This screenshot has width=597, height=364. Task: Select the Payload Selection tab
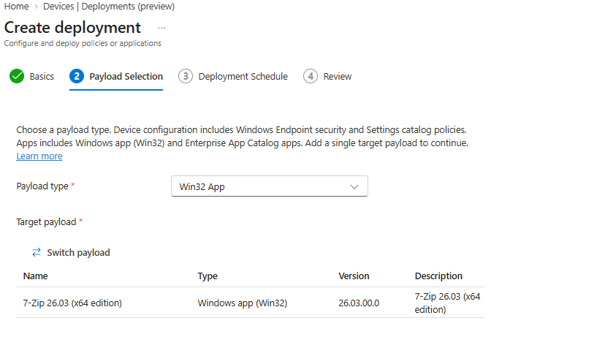pos(126,77)
